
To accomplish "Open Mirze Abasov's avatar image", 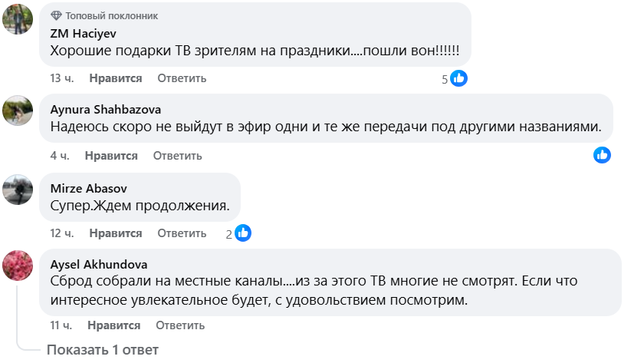I will pos(18,189).
